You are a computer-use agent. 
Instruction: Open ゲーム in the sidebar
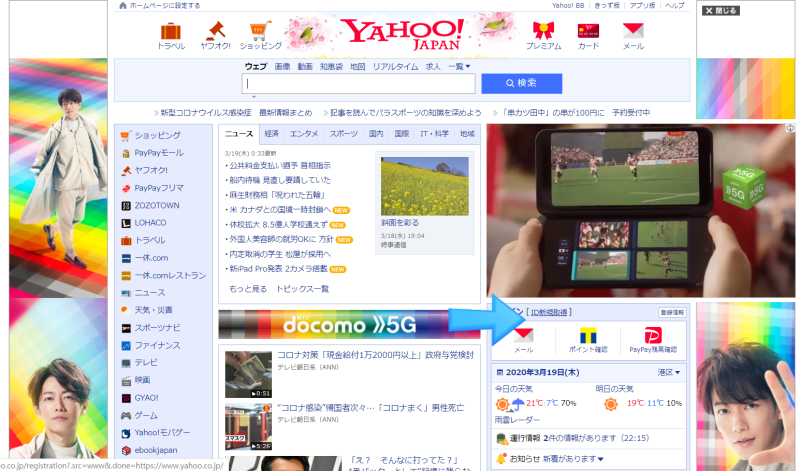click(x=145, y=415)
